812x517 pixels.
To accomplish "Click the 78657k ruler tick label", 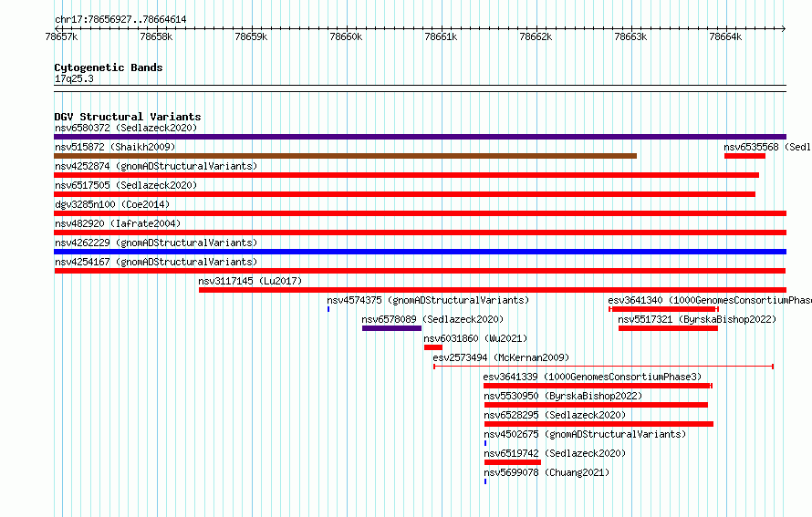I will (62, 36).
